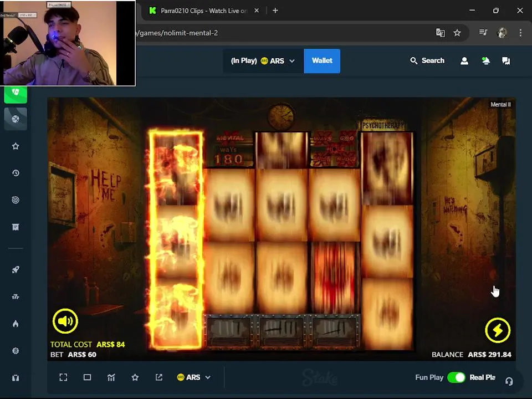
Task: Click the webcam overlay video
Action: pyautogui.click(x=68, y=43)
